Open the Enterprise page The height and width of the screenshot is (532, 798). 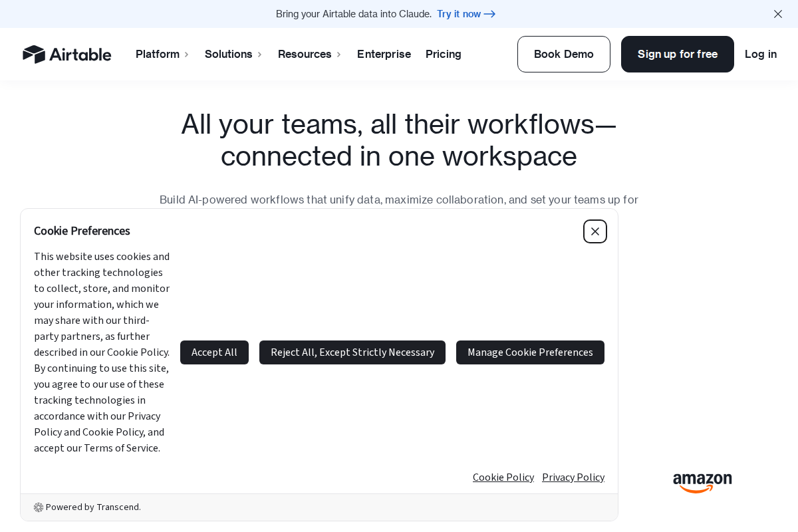pyautogui.click(x=384, y=55)
